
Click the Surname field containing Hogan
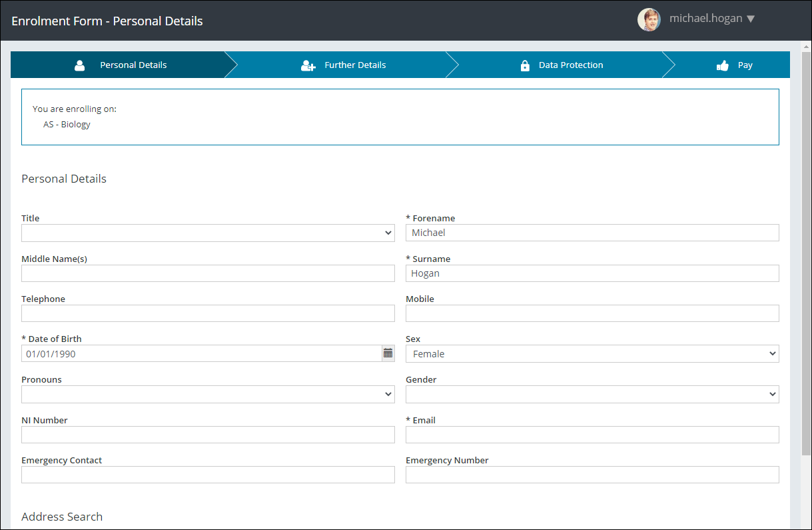pos(592,273)
